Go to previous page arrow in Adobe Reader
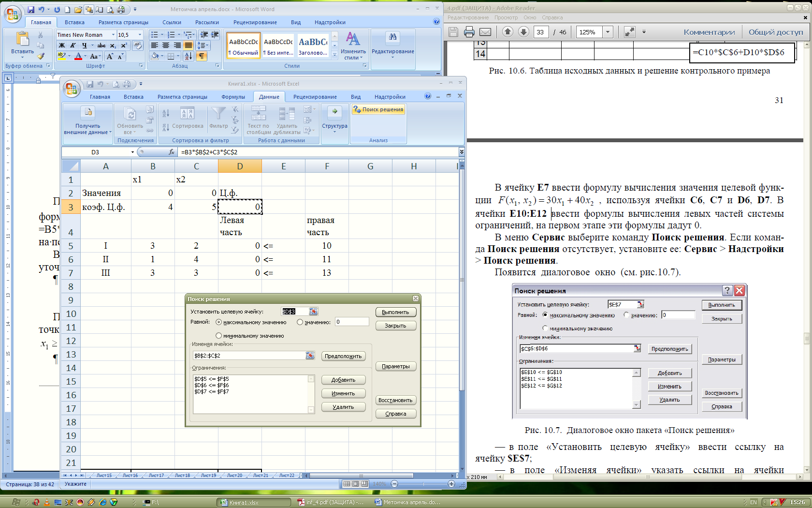This screenshot has width=812, height=508. [x=507, y=32]
